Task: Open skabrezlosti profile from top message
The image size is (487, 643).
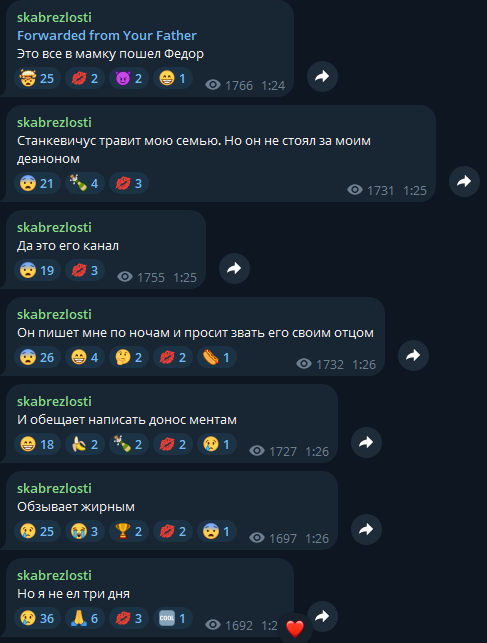Action: point(54,17)
